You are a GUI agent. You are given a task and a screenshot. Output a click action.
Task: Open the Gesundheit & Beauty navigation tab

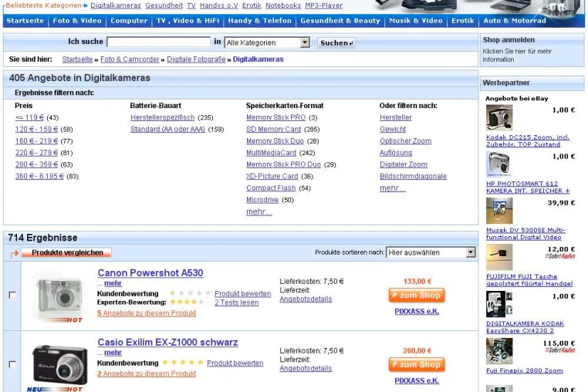(340, 21)
